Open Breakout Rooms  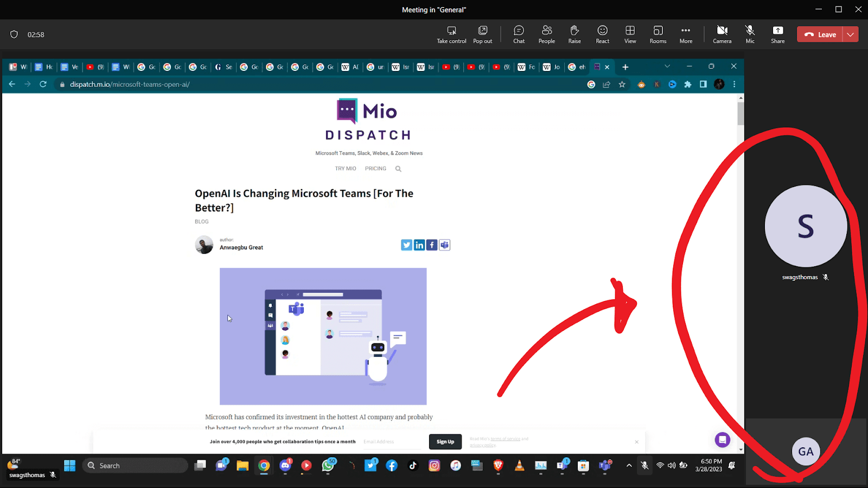tap(658, 35)
